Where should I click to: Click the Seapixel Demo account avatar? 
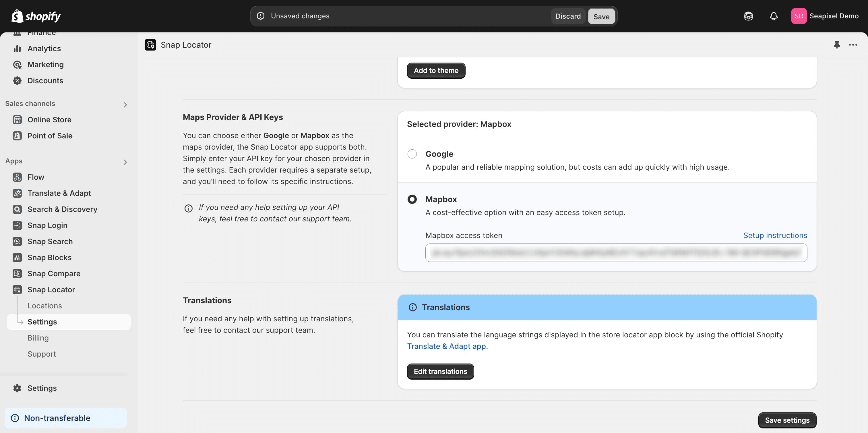coord(799,16)
